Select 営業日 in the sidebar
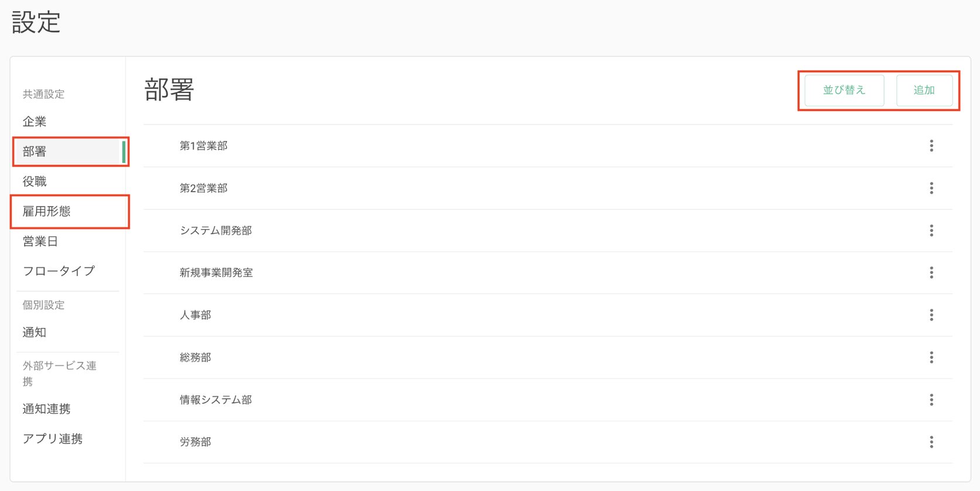The image size is (980, 491). coord(40,241)
